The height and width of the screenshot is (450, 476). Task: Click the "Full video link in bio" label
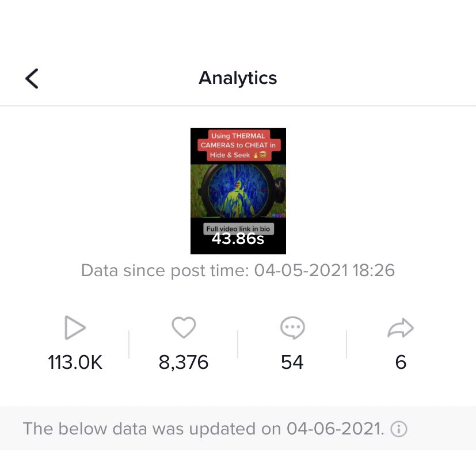tap(238, 229)
